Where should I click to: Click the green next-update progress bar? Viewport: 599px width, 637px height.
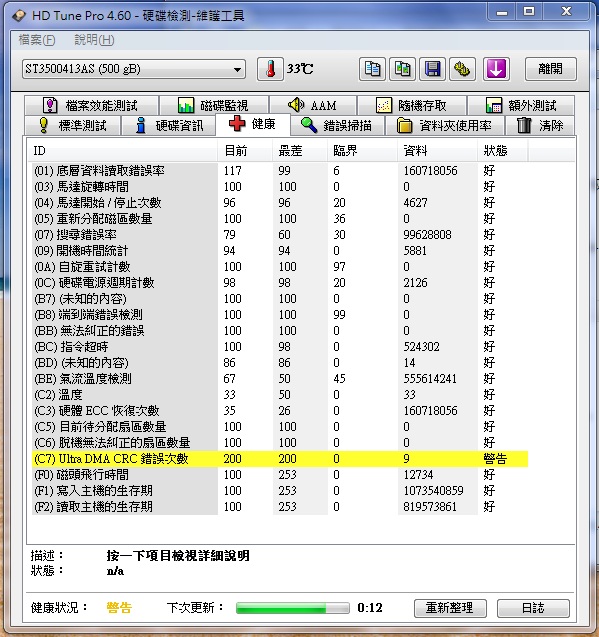(293, 608)
